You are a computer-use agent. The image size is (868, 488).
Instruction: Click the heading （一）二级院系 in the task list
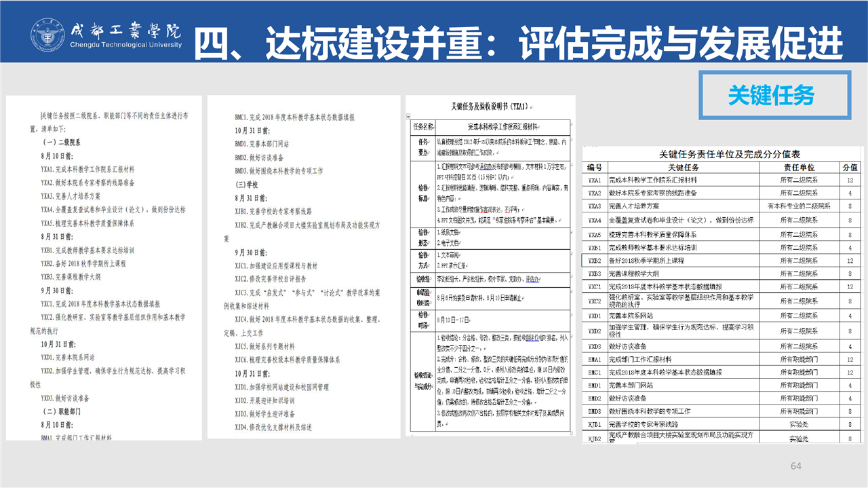62,143
